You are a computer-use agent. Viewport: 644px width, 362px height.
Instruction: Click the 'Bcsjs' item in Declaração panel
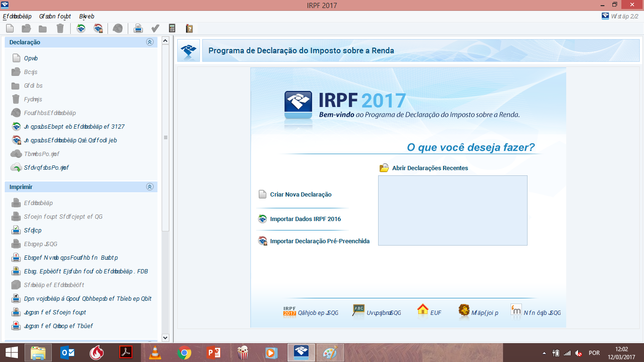coord(31,72)
